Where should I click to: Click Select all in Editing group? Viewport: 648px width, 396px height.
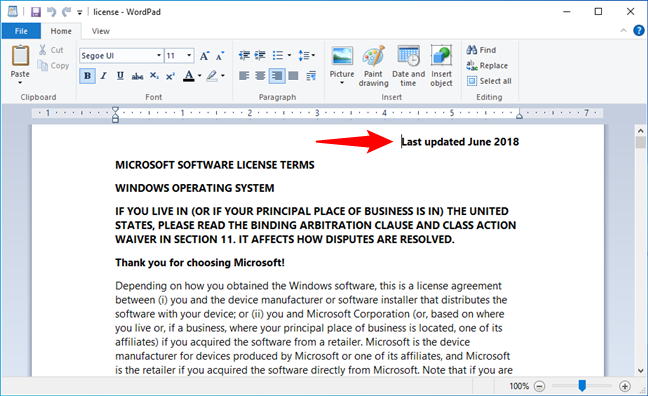[x=489, y=81]
